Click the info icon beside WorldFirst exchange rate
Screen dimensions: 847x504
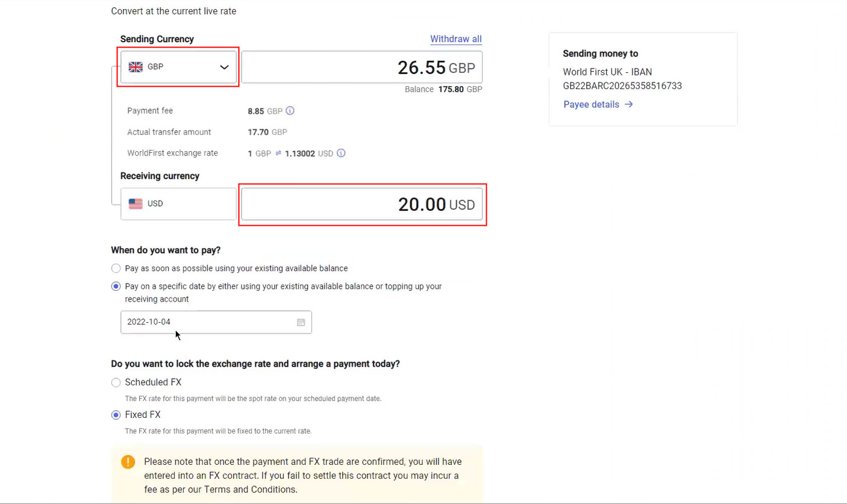click(x=341, y=153)
